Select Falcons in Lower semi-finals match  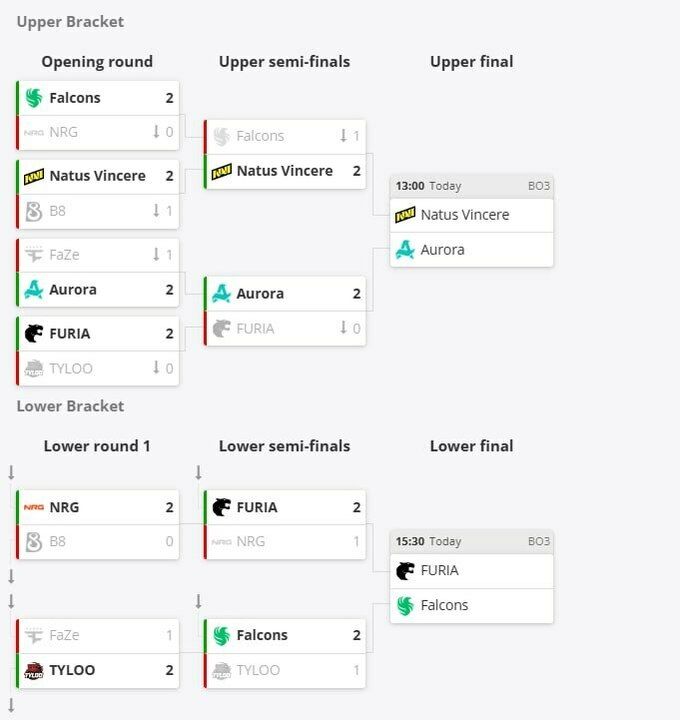tap(285, 636)
